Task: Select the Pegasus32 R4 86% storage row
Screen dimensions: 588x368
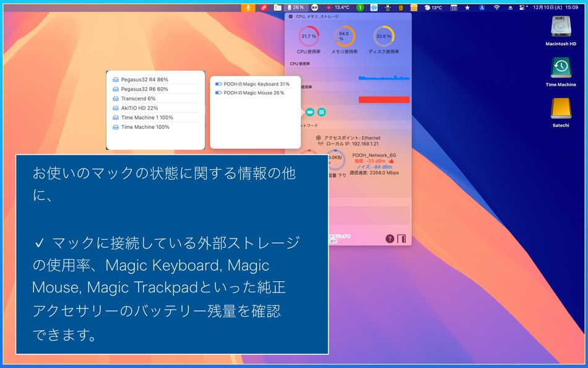Action: coord(155,79)
